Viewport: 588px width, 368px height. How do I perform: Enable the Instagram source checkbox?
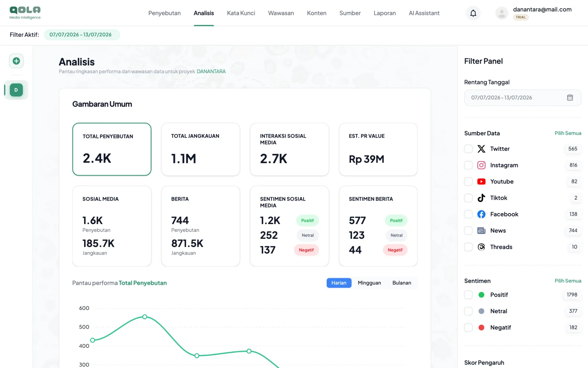click(x=469, y=165)
